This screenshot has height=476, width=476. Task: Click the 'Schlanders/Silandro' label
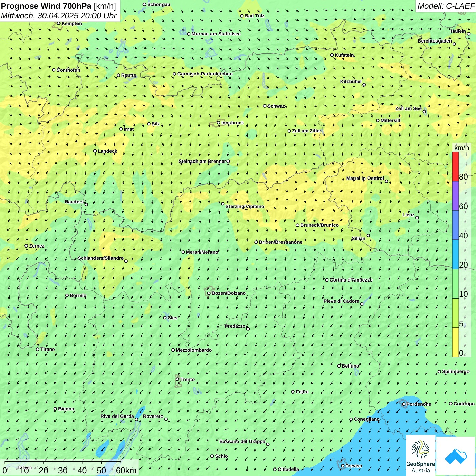click(101, 258)
